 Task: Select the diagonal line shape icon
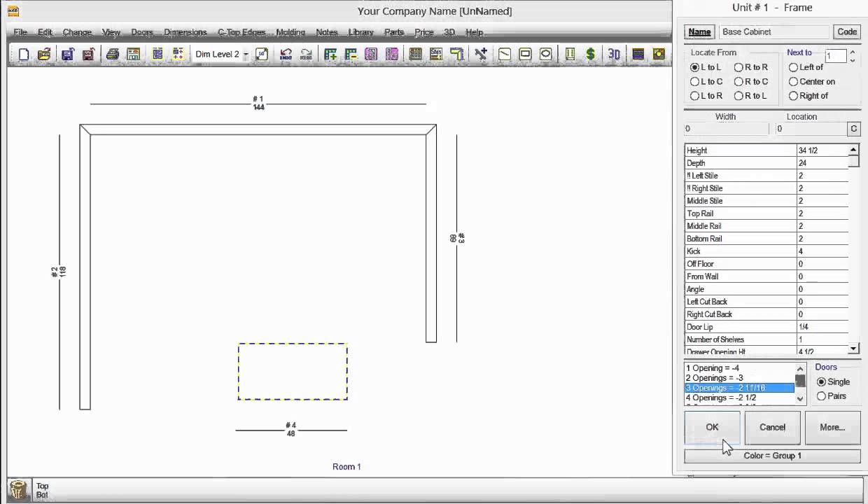click(x=505, y=54)
